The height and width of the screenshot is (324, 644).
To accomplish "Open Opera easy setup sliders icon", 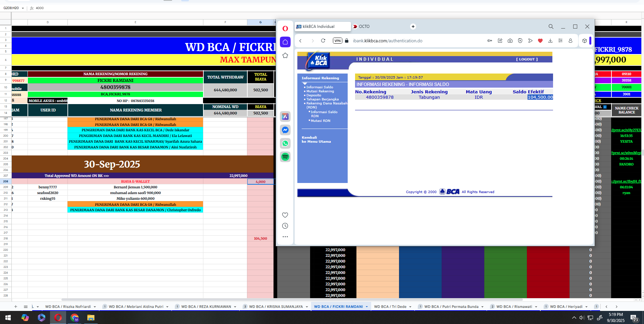I will coord(560,41).
